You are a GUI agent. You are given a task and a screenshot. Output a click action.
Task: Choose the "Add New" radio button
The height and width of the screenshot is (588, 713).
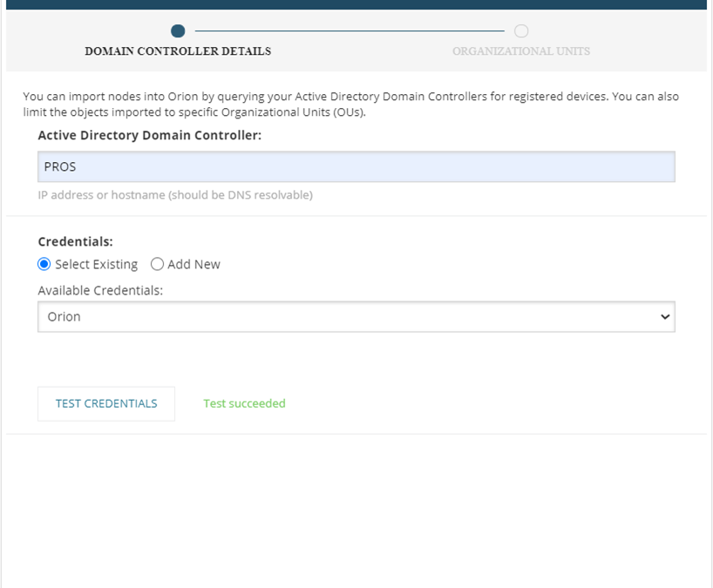pos(157,264)
